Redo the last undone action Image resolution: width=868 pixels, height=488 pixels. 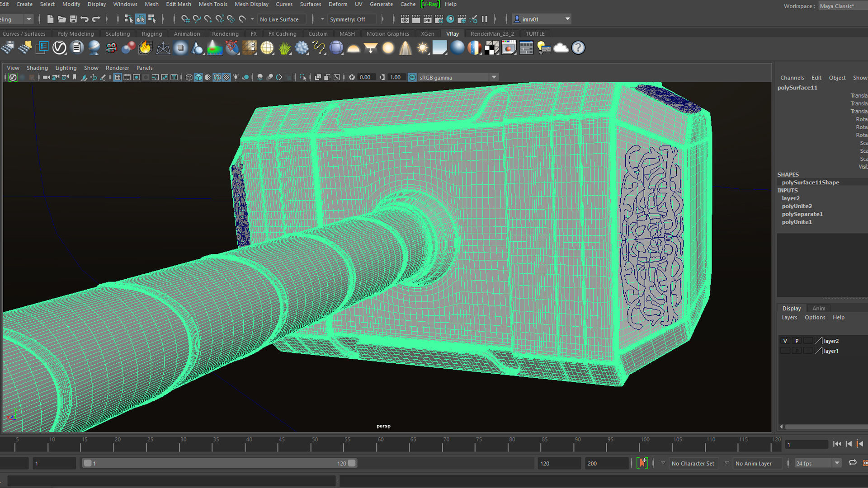coord(95,19)
